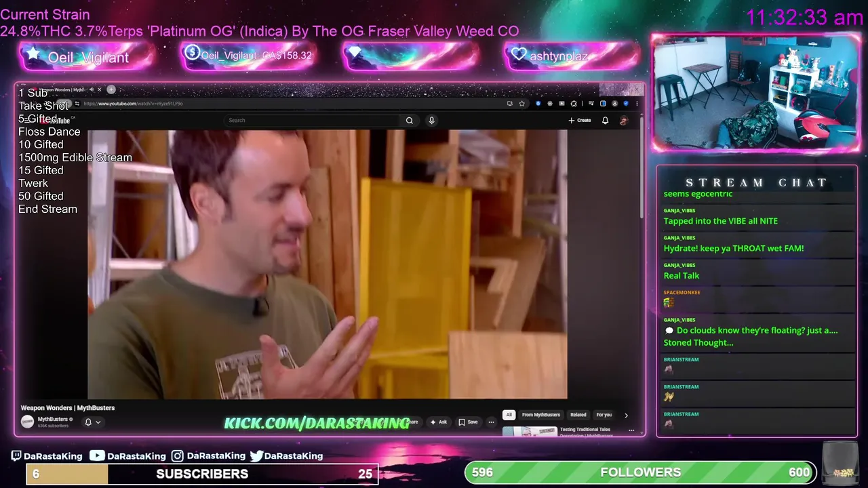This screenshot has width=868, height=488.
Task: Click into the YouTube search field
Action: (x=312, y=121)
